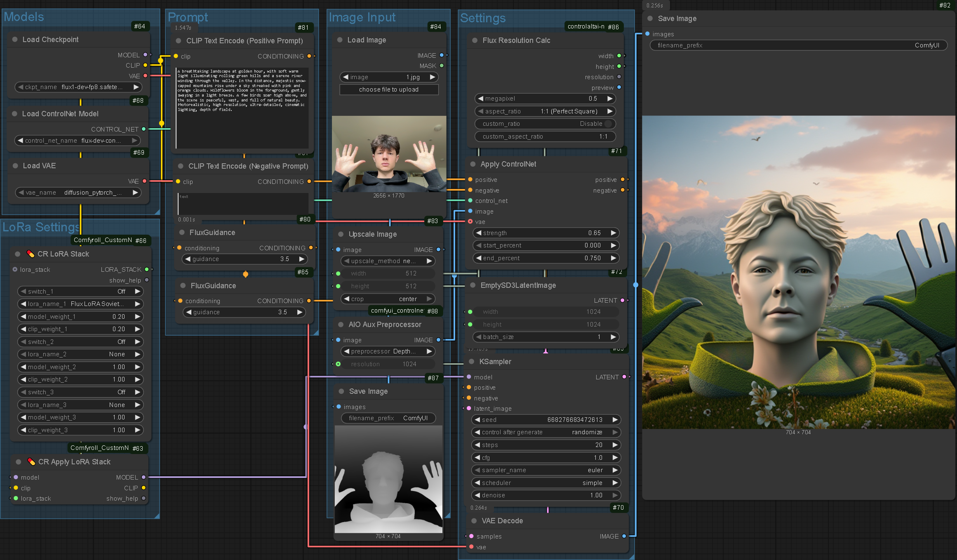The image size is (957, 560).
Task: Toggle custom_ratio Disable option
Action: coord(545,124)
